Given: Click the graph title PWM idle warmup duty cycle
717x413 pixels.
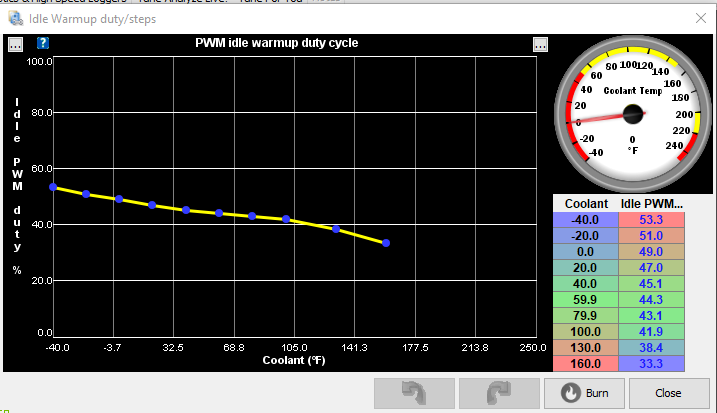Looking at the screenshot, I should click(x=277, y=43).
